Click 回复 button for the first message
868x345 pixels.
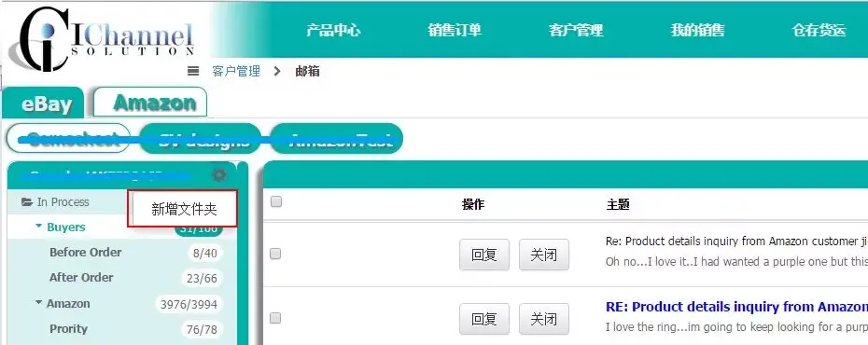[x=483, y=255]
